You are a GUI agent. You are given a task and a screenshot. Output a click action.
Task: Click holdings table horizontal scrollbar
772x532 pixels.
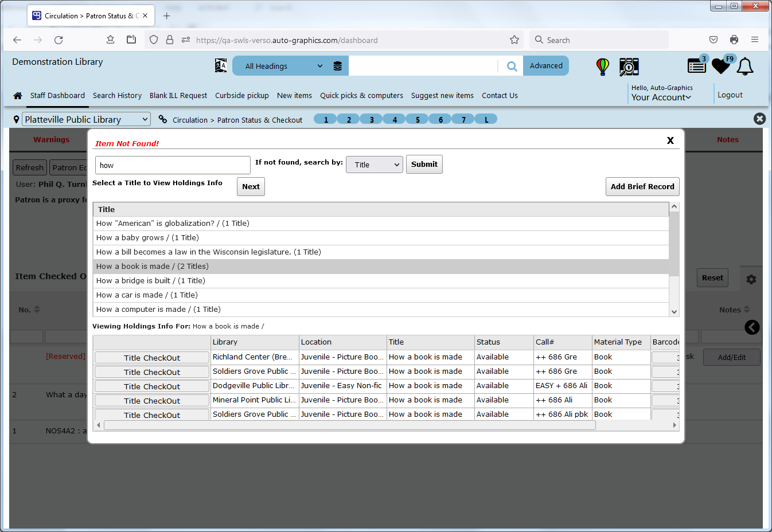(x=349, y=425)
